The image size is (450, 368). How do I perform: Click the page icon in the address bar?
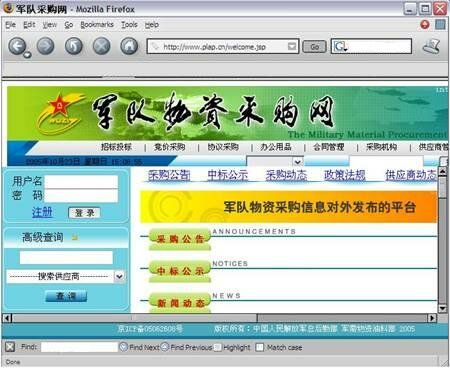[155, 46]
